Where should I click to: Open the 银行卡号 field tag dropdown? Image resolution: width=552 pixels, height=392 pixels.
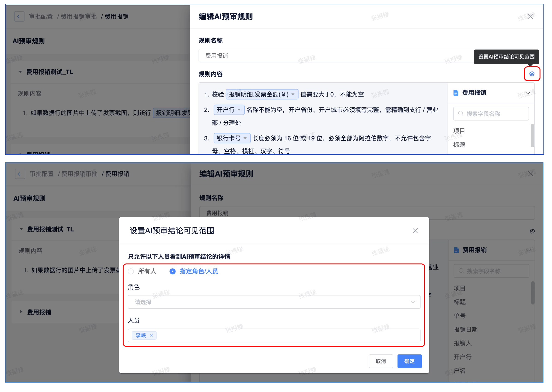245,138
